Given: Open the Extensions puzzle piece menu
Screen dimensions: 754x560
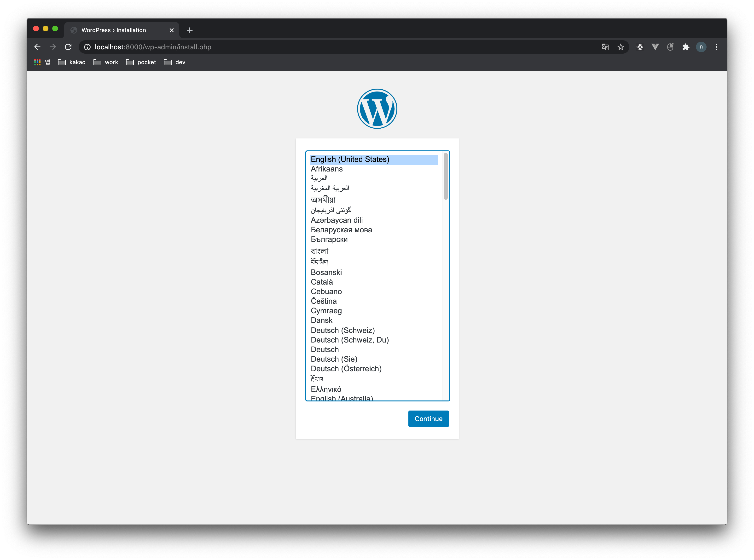Looking at the screenshot, I should [x=685, y=47].
